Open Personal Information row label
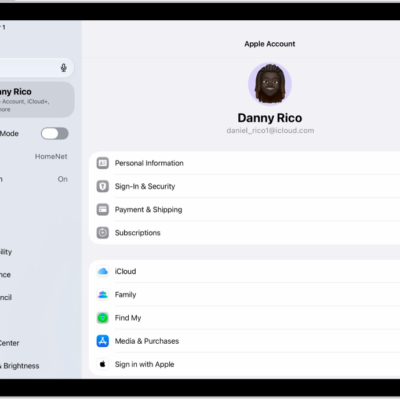 (149, 163)
